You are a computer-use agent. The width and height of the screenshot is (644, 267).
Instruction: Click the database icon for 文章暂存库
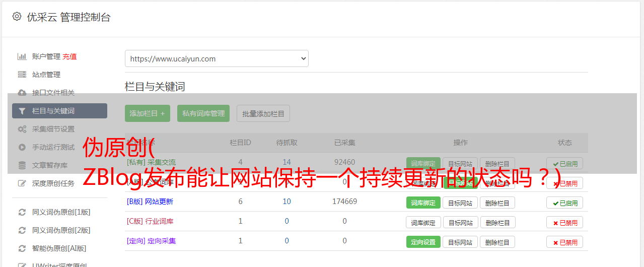pyautogui.click(x=22, y=165)
